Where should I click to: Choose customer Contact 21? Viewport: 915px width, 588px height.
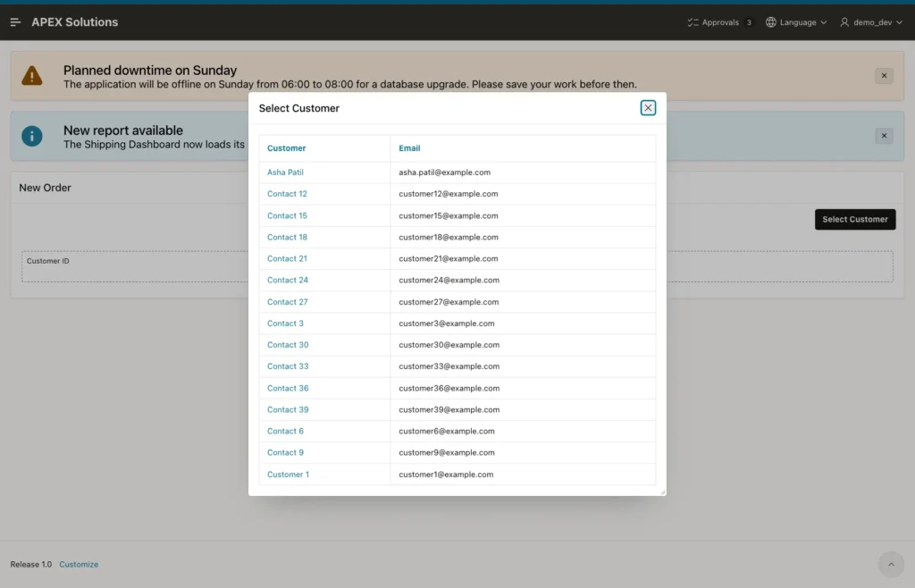pos(287,258)
